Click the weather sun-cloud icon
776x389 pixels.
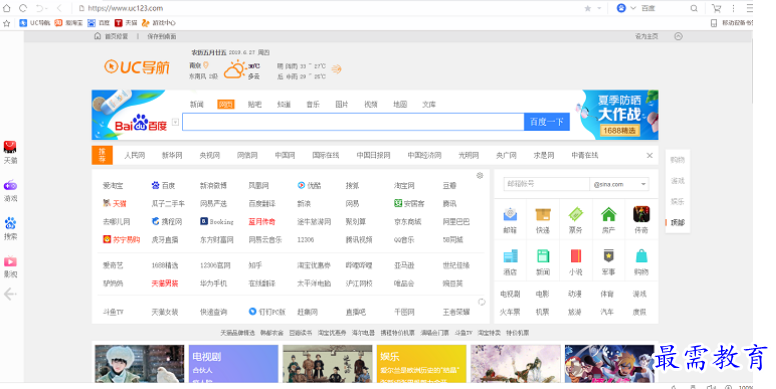coord(235,70)
